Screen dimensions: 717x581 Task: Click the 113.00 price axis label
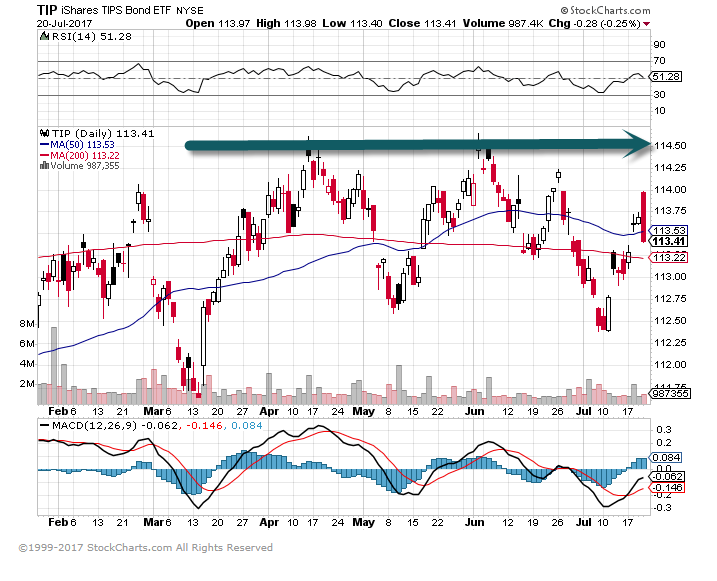click(x=670, y=276)
